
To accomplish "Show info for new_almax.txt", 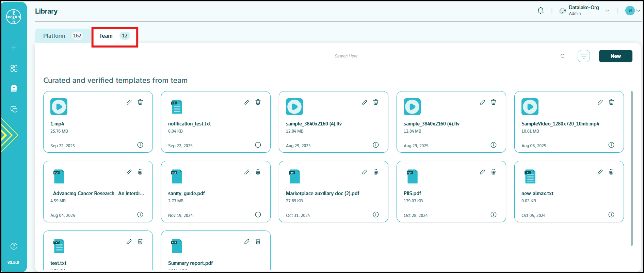I will pos(611,215).
